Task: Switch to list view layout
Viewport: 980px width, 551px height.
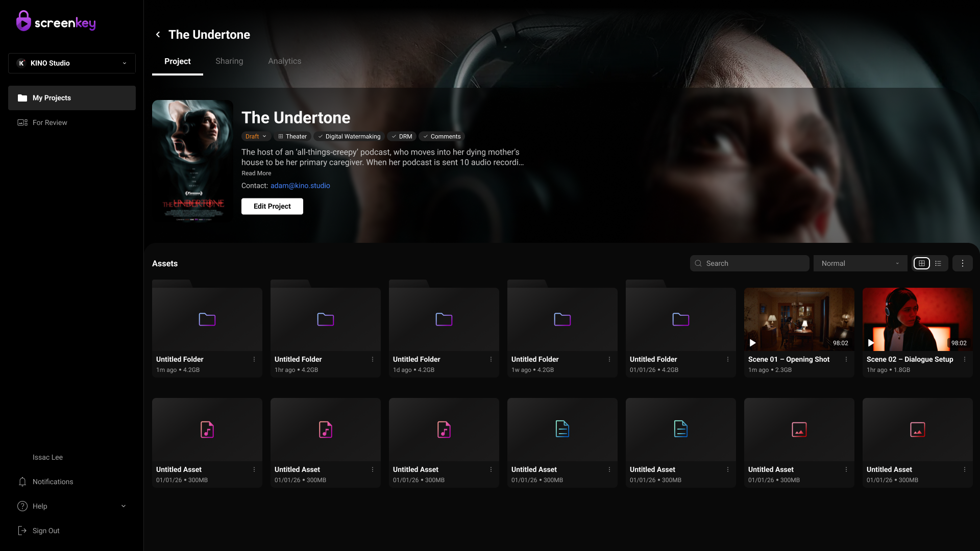Action: (x=938, y=263)
